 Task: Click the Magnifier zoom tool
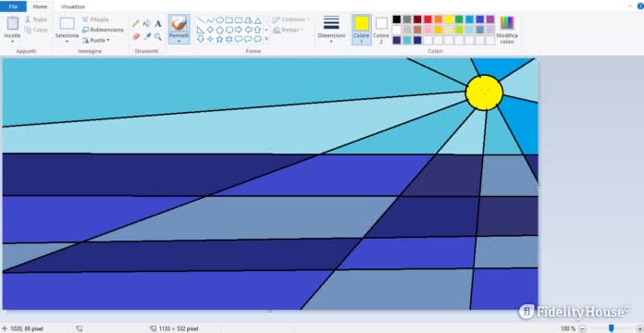pyautogui.click(x=158, y=37)
